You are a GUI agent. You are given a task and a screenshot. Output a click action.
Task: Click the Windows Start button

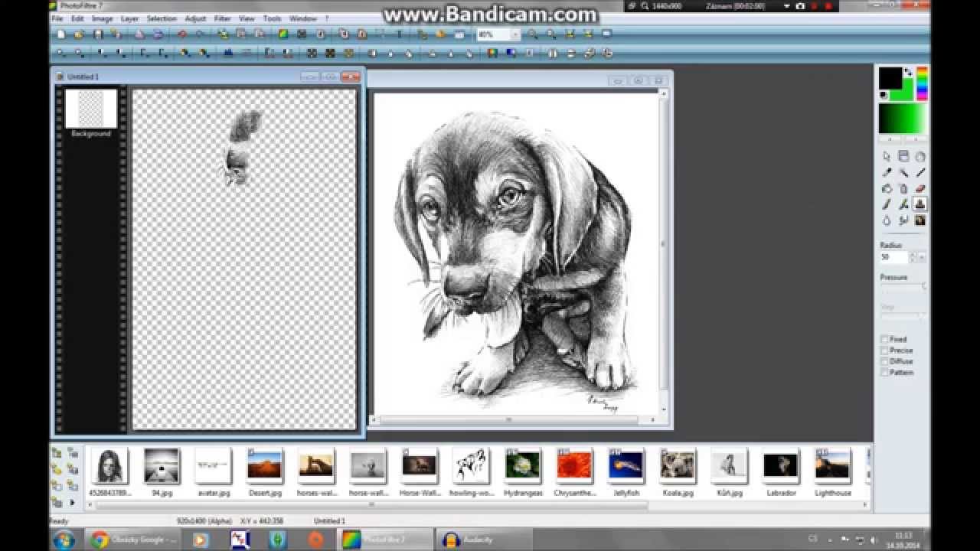(64, 540)
